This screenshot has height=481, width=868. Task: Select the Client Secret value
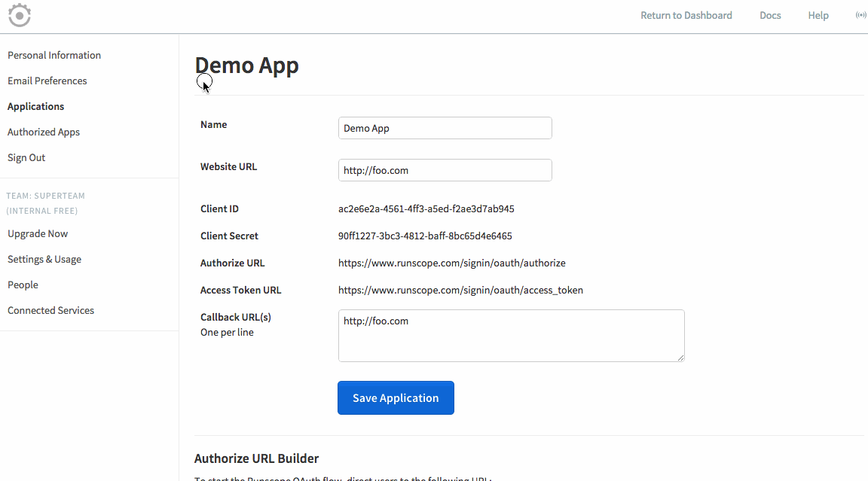coord(425,236)
